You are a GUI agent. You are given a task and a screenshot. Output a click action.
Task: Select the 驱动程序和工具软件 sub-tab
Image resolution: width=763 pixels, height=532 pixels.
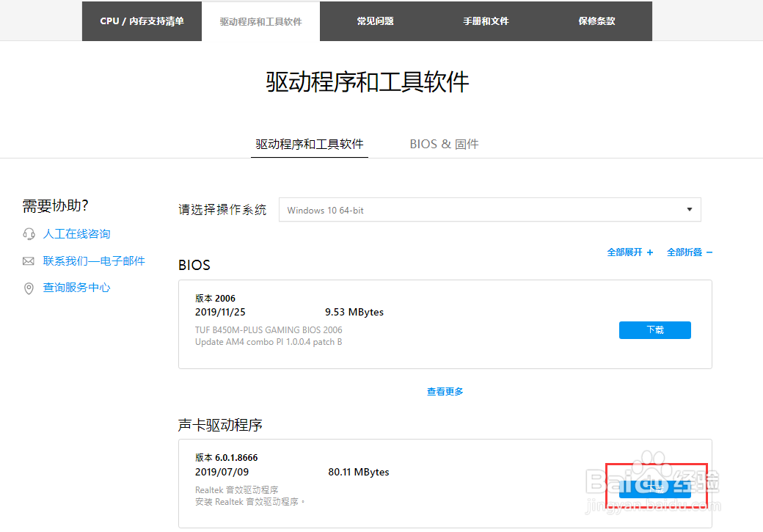309,144
